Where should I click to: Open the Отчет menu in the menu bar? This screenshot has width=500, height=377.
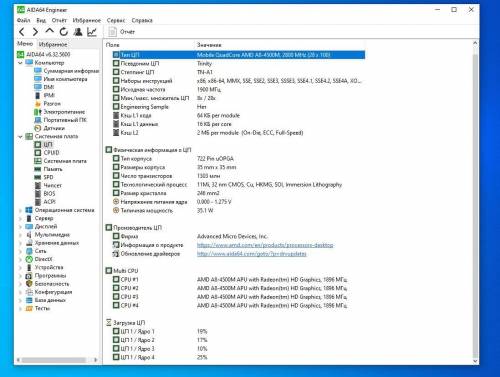pyautogui.click(x=59, y=20)
